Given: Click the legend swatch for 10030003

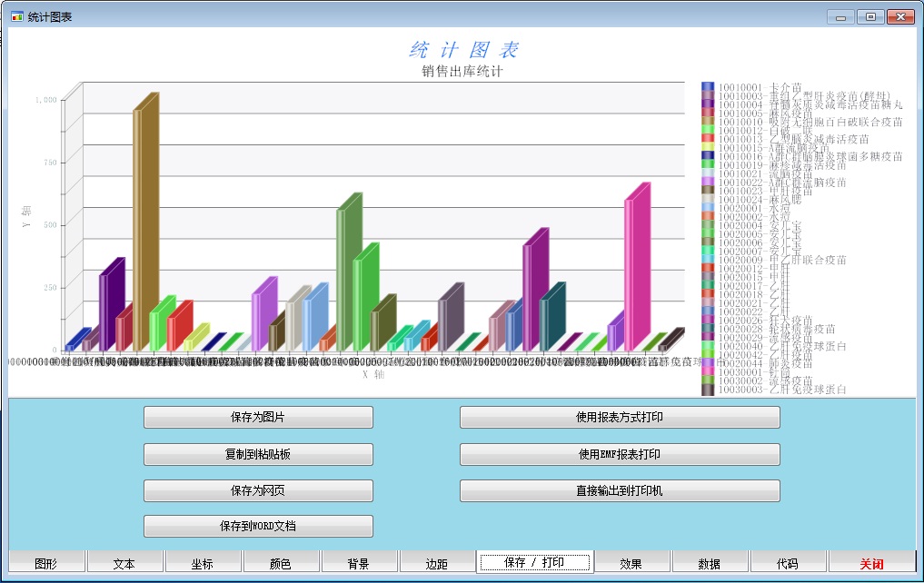Looking at the screenshot, I should tap(708, 390).
